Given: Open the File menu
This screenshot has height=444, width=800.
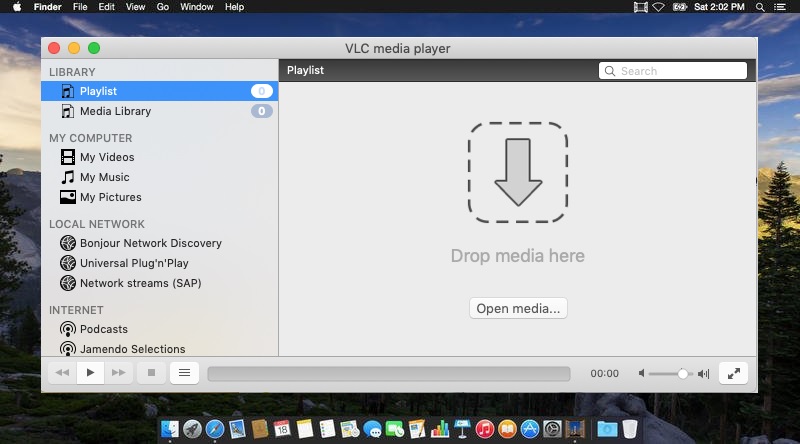Looking at the screenshot, I should [80, 7].
